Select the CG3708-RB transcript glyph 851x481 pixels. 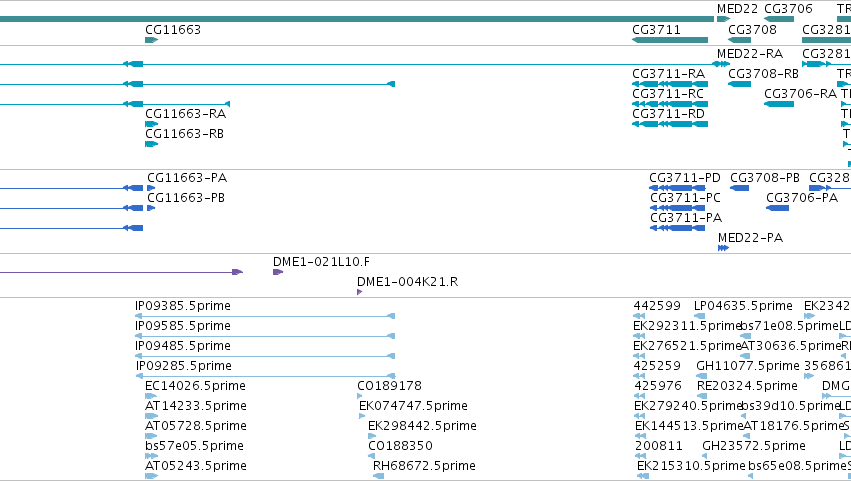pos(739,84)
